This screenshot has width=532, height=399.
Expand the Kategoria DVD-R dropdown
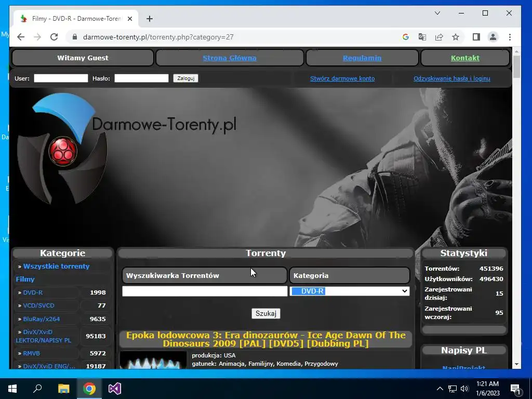point(350,291)
